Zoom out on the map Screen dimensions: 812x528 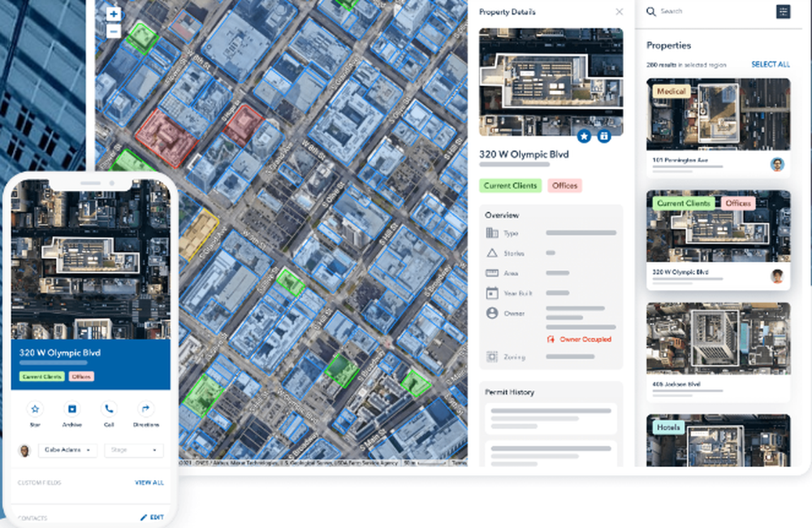pos(114,32)
